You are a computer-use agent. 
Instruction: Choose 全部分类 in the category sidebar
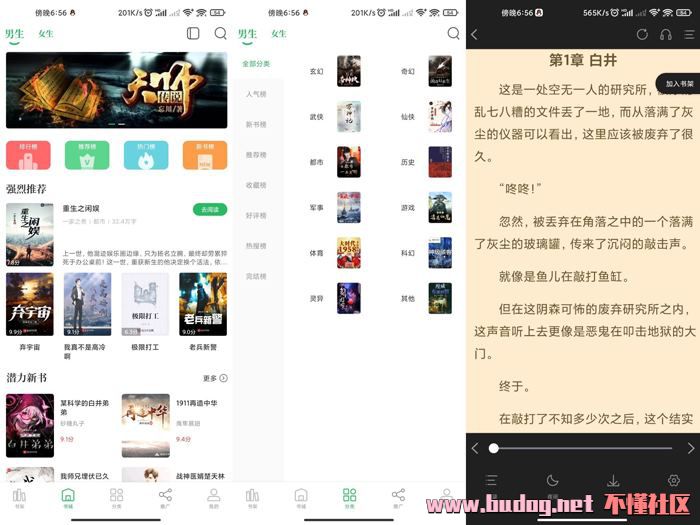(256, 64)
